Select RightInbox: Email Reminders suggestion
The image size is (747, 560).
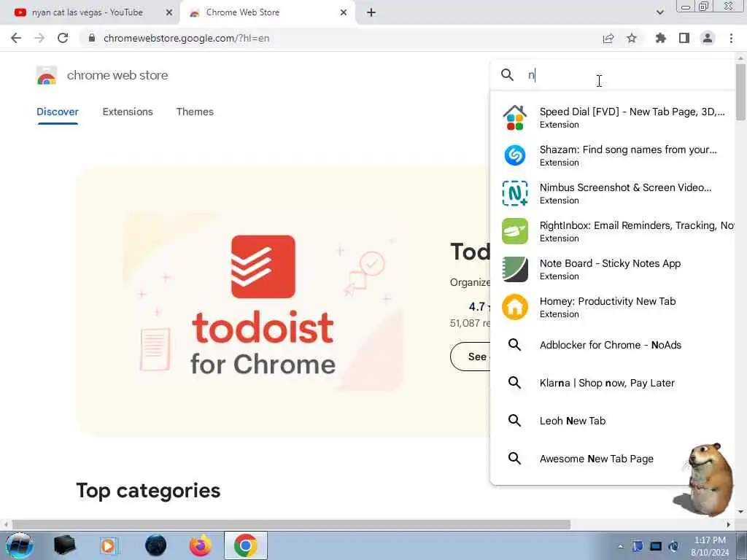pyautogui.click(x=613, y=231)
